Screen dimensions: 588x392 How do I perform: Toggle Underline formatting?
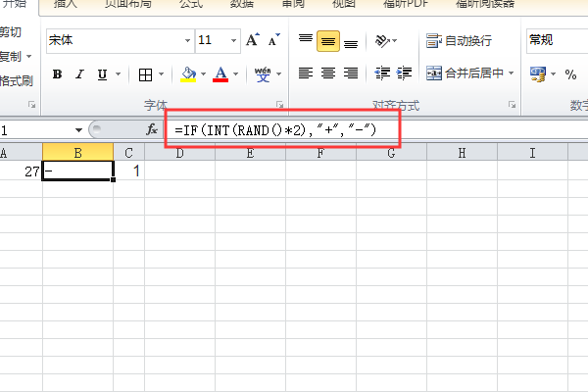tap(102, 74)
